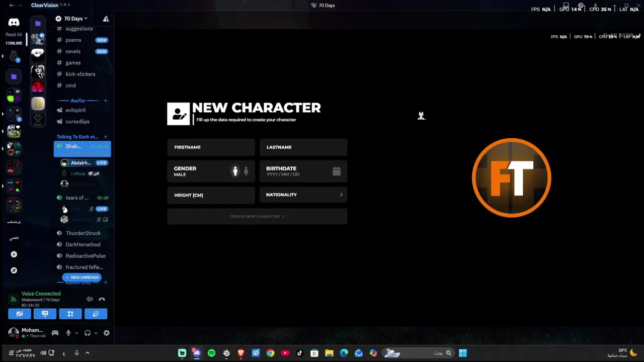This screenshot has width=644, height=362.
Task: Click the l vKosa user in voice channel
Action: point(85,173)
